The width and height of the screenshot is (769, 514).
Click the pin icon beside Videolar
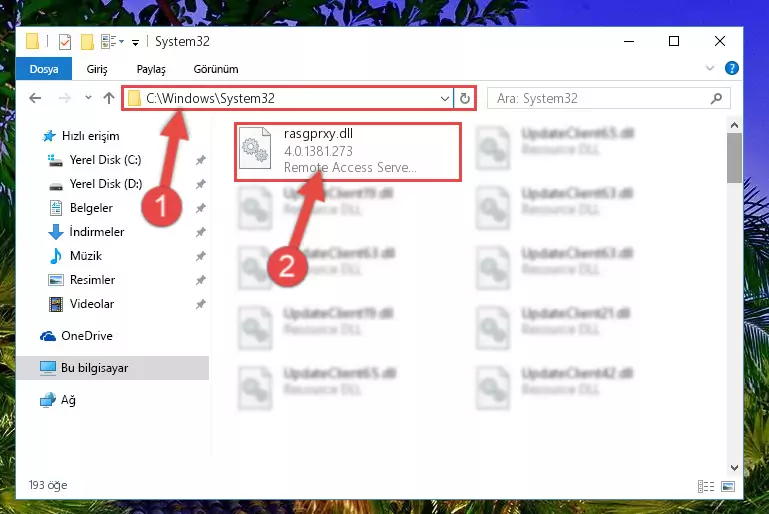pyautogui.click(x=200, y=304)
